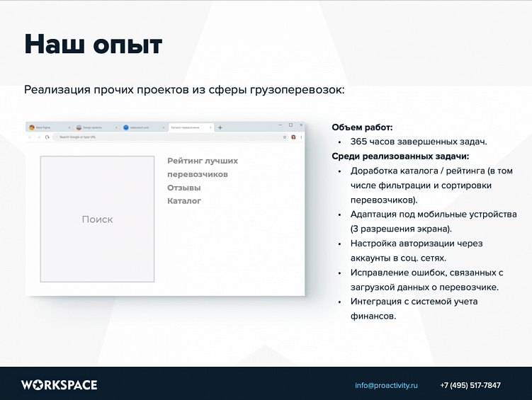The width and height of the screenshot is (532, 400).
Task: Click the Реализация прочих проектов subtitle
Action: pyautogui.click(x=184, y=90)
